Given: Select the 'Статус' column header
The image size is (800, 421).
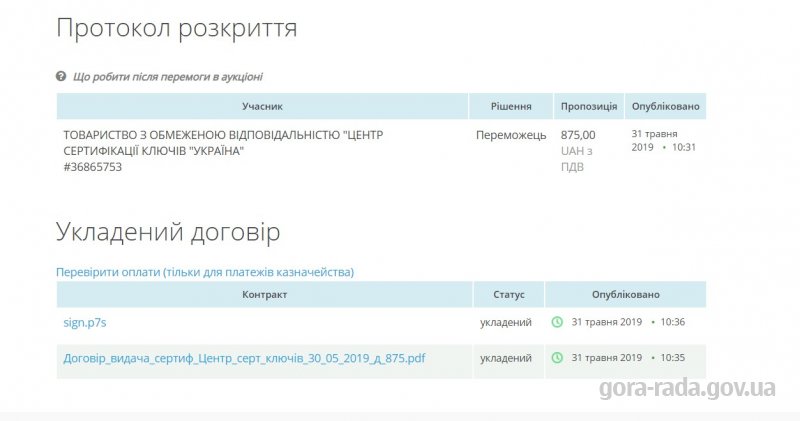Looking at the screenshot, I should click(509, 294).
